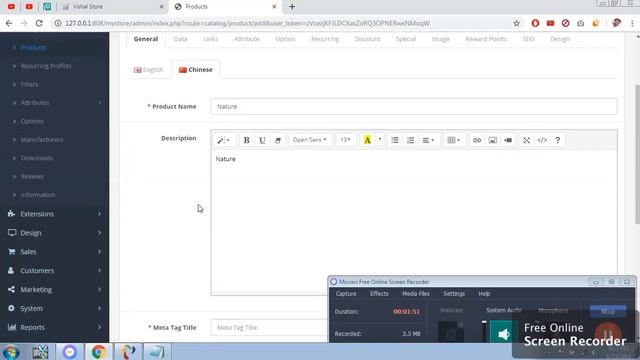This screenshot has height=360, width=640.
Task: Click the Meta Tag Title field
Action: click(x=269, y=327)
